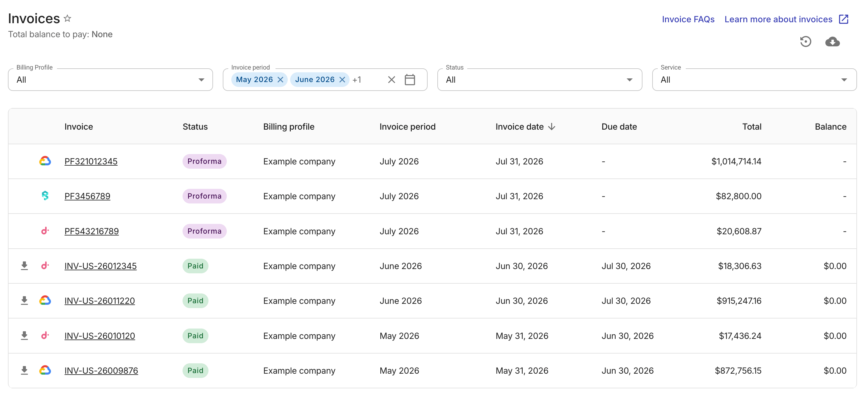Select total $872,756.15
The width and height of the screenshot is (868, 399).
pyautogui.click(x=738, y=370)
